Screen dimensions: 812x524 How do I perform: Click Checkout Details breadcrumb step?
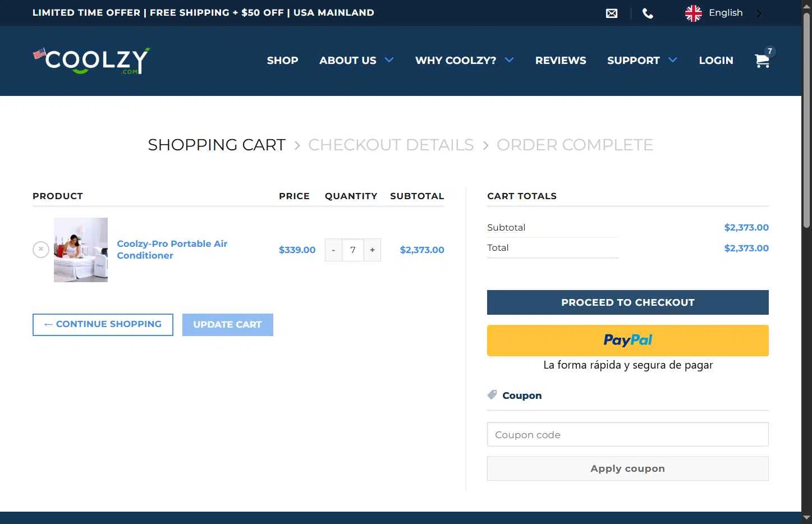click(391, 145)
